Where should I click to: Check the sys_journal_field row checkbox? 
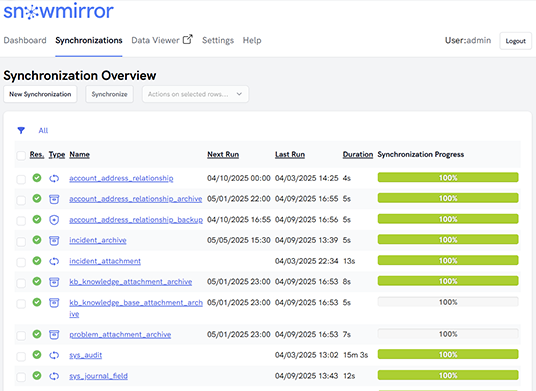[x=21, y=377]
